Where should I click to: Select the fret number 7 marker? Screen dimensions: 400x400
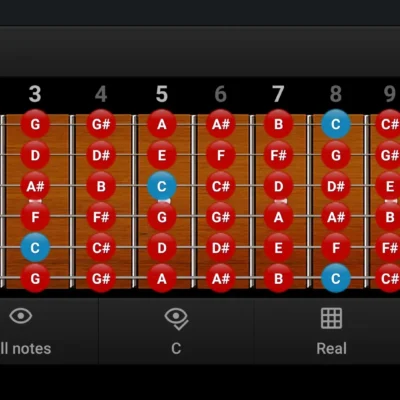pyautogui.click(x=278, y=94)
